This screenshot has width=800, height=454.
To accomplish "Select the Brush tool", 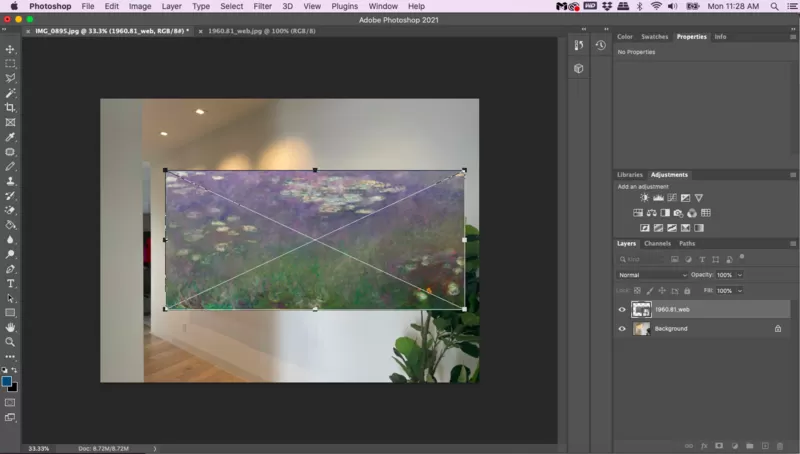I will click(10, 166).
